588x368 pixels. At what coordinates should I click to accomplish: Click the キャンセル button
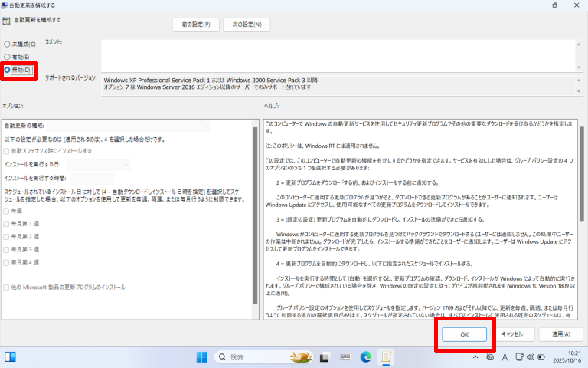pyautogui.click(x=511, y=333)
